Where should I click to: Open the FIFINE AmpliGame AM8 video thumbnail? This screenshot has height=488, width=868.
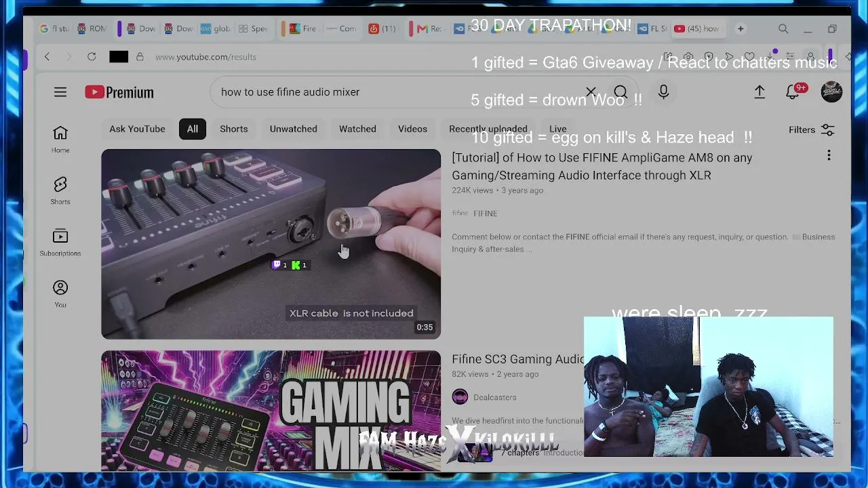tap(271, 244)
